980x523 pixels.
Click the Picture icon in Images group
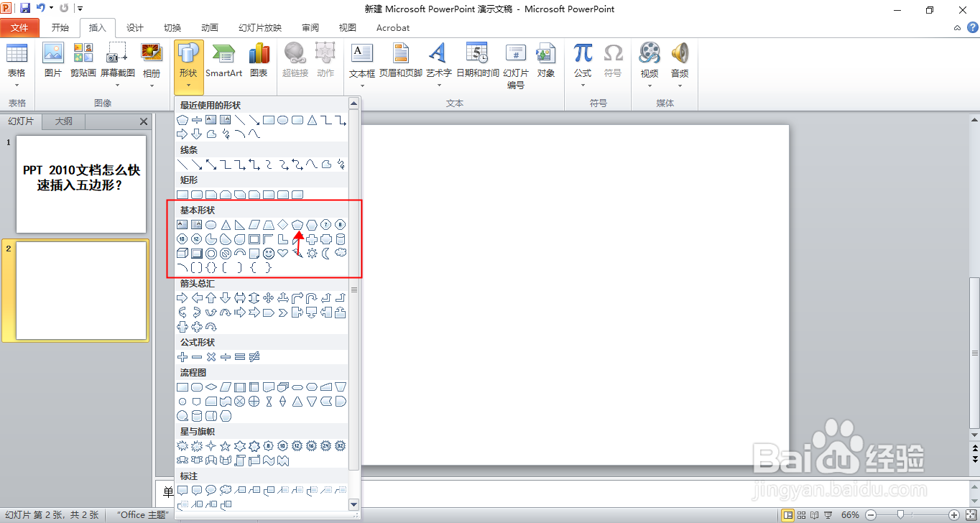[x=53, y=60]
